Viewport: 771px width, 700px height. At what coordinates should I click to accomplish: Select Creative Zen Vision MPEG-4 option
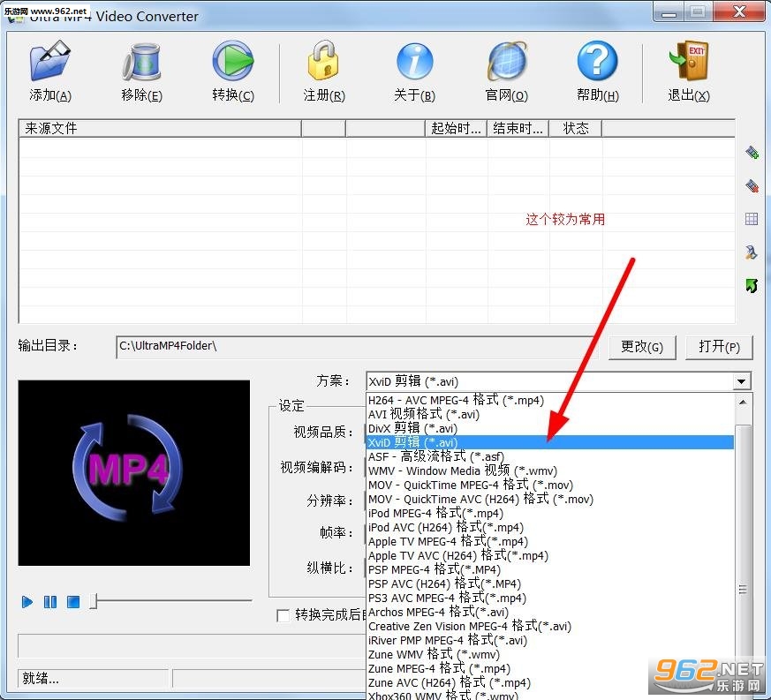pyautogui.click(x=549, y=627)
